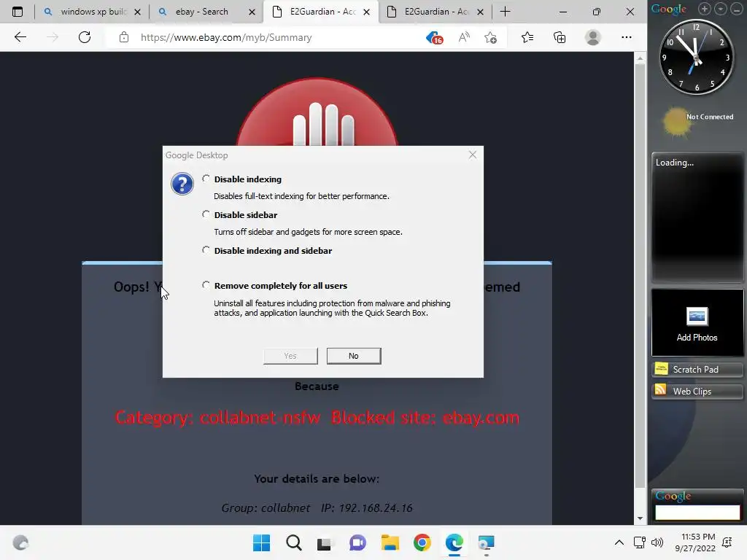Click the site lock icon in address bar

point(124,37)
